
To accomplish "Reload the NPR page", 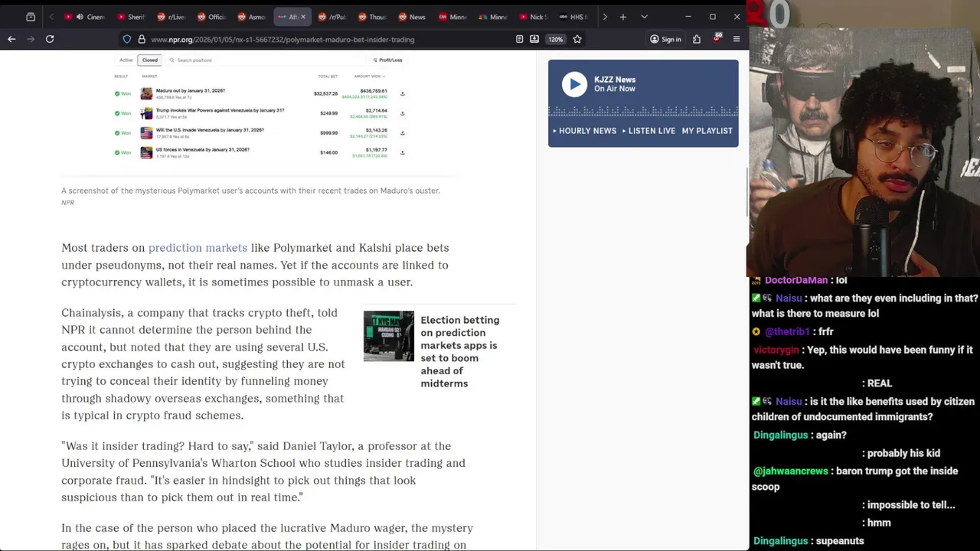I will pos(50,39).
